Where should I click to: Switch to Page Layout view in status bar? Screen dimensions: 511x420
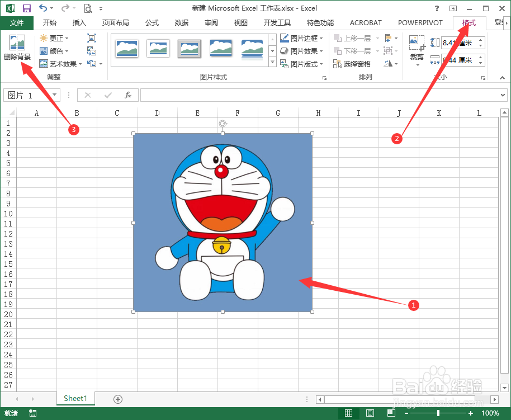(370, 413)
